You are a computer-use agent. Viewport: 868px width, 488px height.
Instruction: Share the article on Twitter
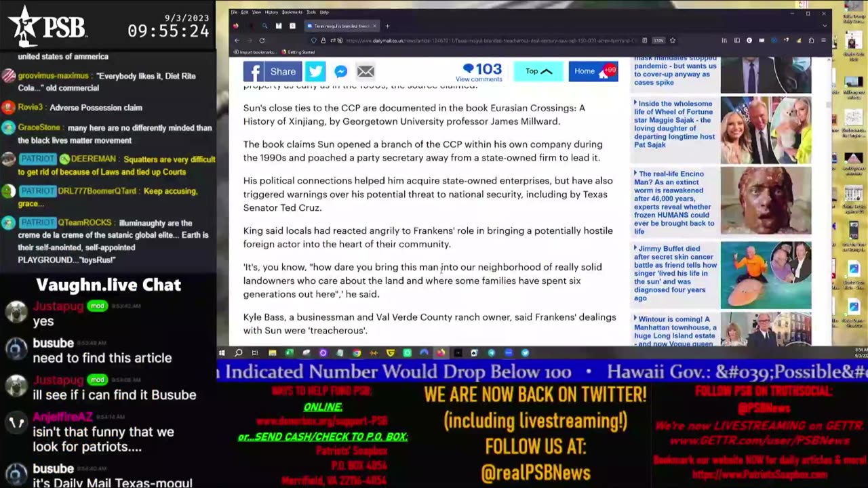coord(315,71)
